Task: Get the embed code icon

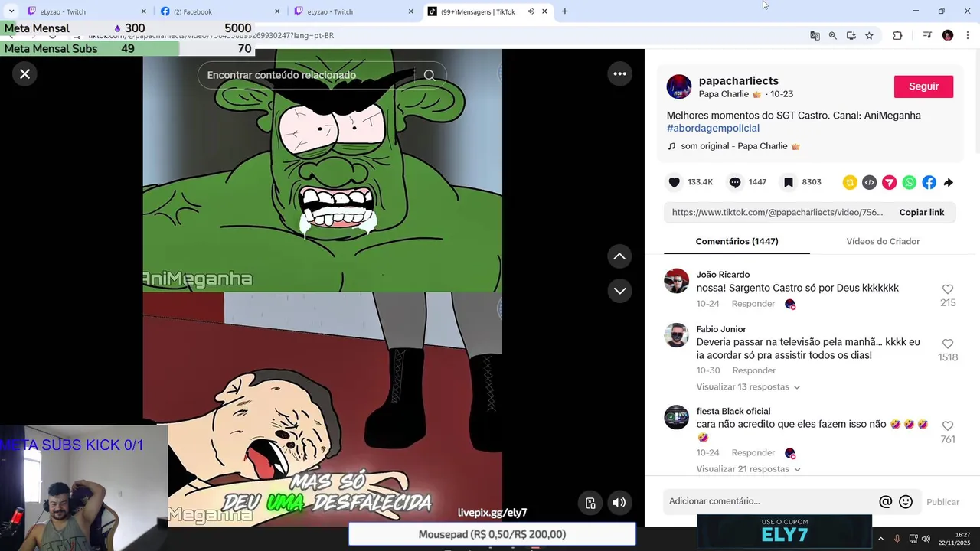Action: (869, 182)
